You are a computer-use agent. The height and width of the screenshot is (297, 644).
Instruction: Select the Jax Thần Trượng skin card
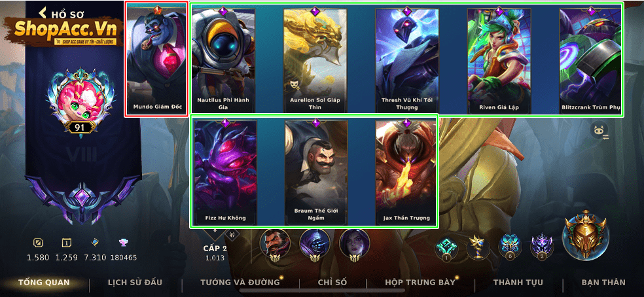pos(406,171)
